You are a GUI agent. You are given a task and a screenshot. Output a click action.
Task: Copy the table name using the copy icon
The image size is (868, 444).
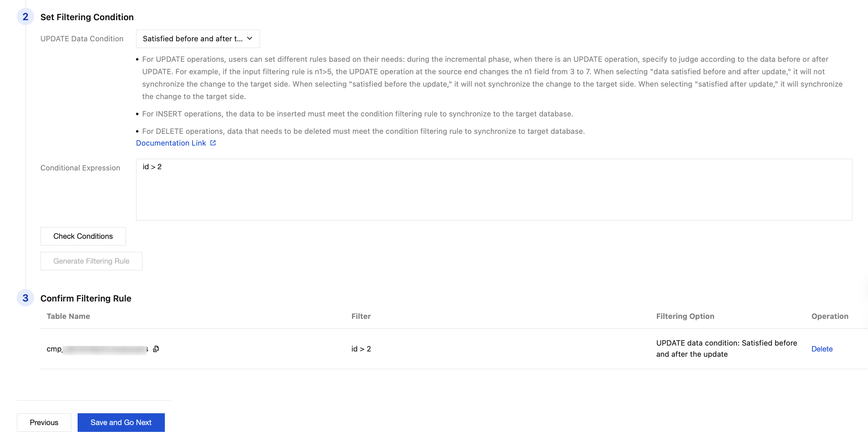point(156,349)
